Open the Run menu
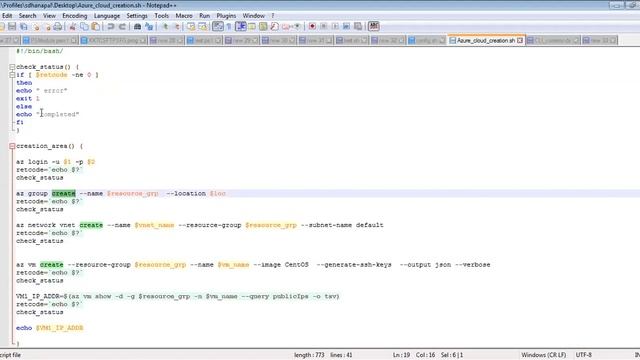Image resolution: width=640 pixels, height=360 pixels. pyautogui.click(x=204, y=16)
